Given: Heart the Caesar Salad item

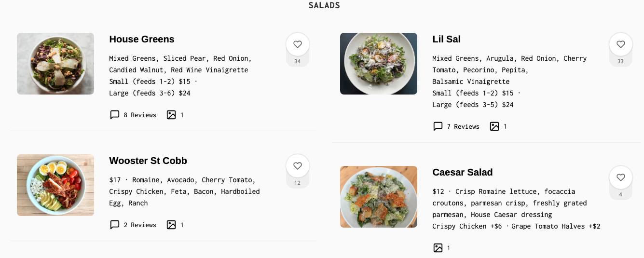Looking at the screenshot, I should coord(621,177).
